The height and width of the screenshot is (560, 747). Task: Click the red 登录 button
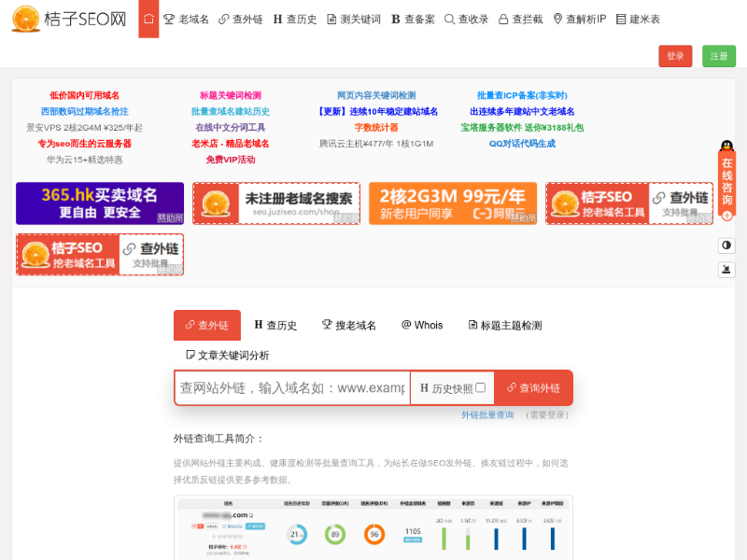pos(675,56)
